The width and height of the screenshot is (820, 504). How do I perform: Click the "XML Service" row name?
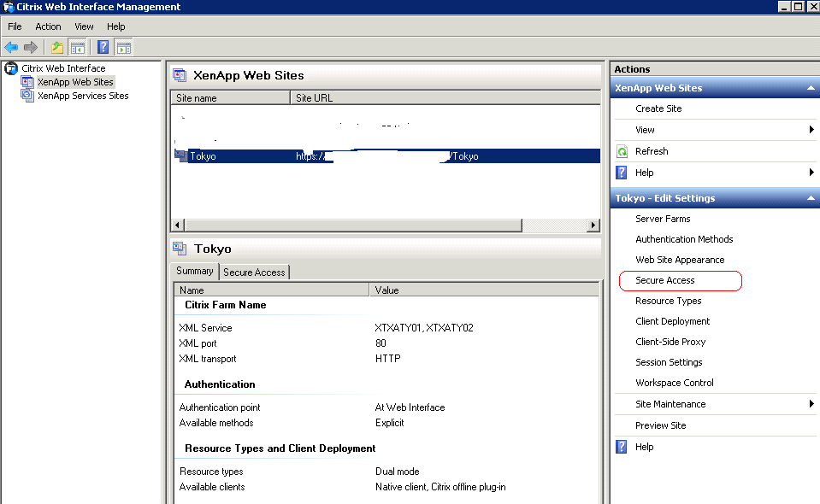205,328
